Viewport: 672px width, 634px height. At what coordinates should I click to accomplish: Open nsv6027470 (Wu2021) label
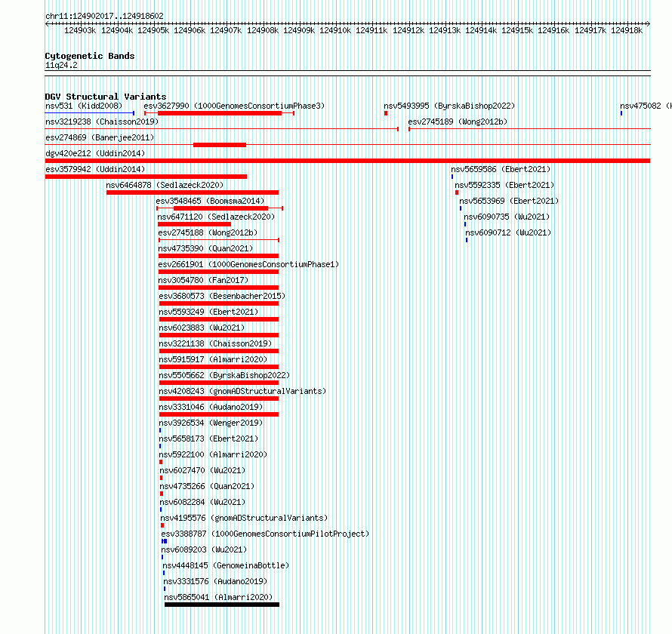point(202,470)
